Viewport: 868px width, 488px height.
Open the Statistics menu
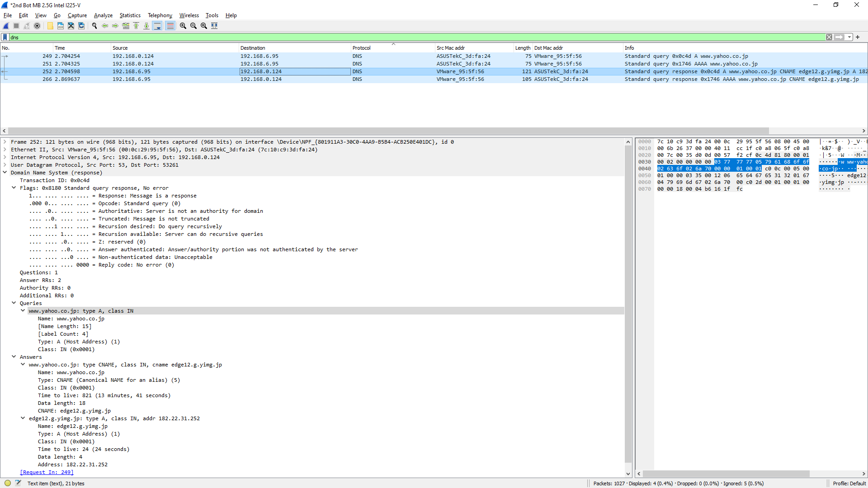pos(130,15)
